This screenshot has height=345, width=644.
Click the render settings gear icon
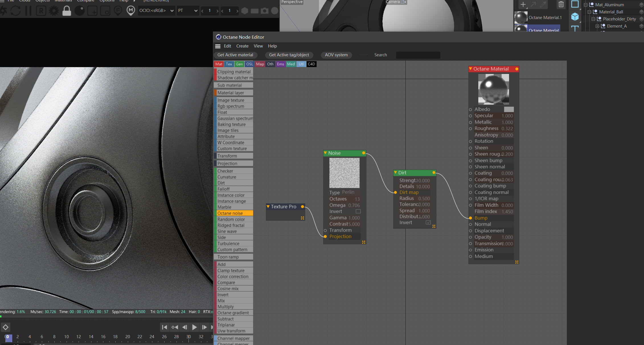(x=54, y=11)
